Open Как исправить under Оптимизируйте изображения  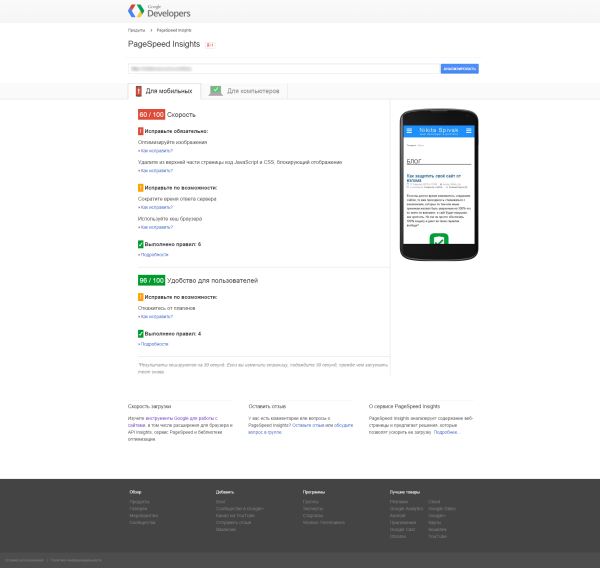pos(157,151)
